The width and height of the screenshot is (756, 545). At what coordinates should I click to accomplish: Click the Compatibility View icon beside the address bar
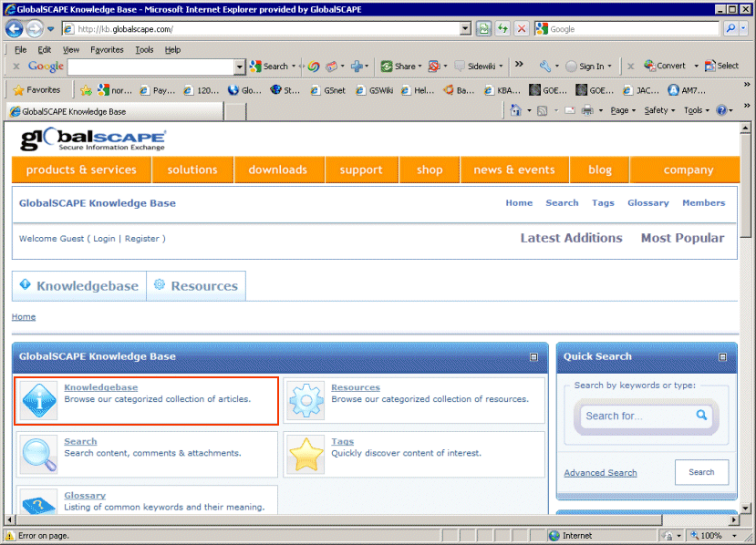coord(483,29)
